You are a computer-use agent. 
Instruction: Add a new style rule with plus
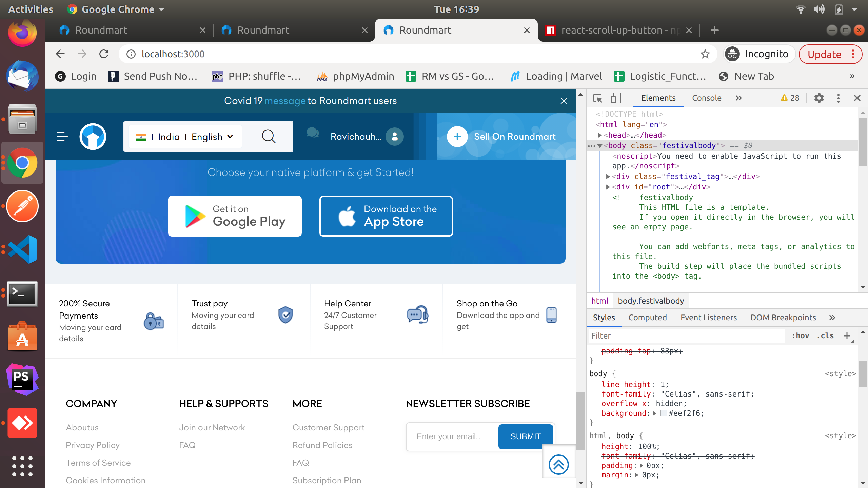[847, 336]
